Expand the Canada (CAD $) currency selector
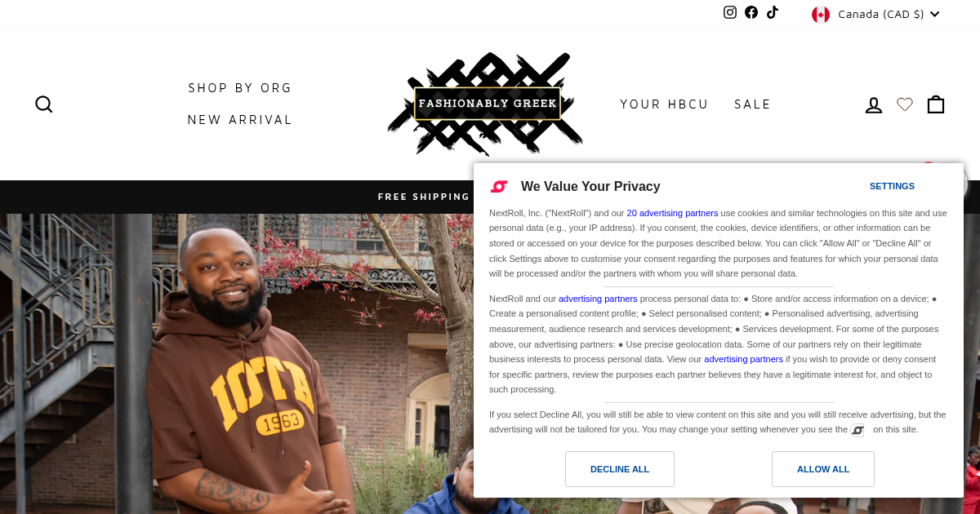Viewport: 980px width, 514px height. [x=875, y=14]
